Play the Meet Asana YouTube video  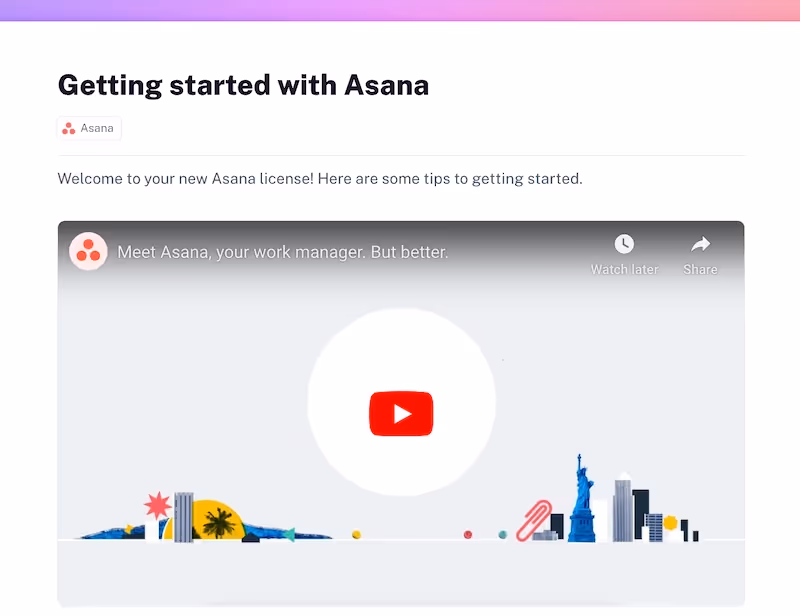(401, 413)
